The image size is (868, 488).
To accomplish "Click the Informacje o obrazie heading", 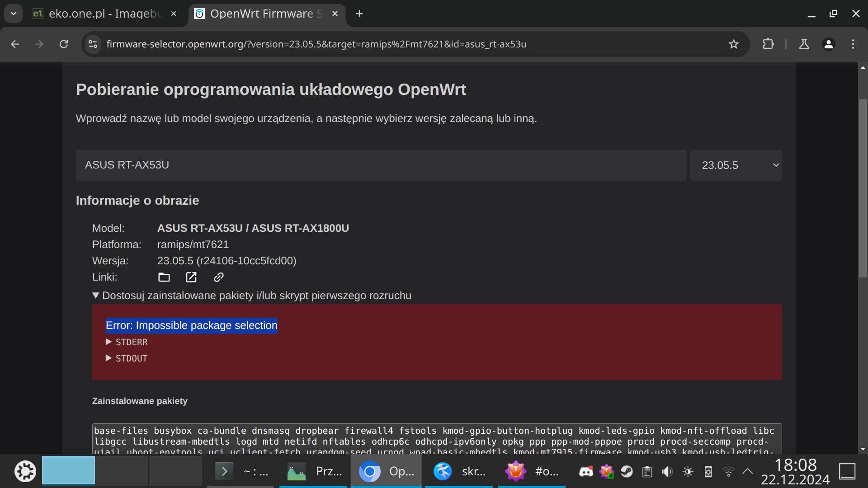I will pos(137,201).
